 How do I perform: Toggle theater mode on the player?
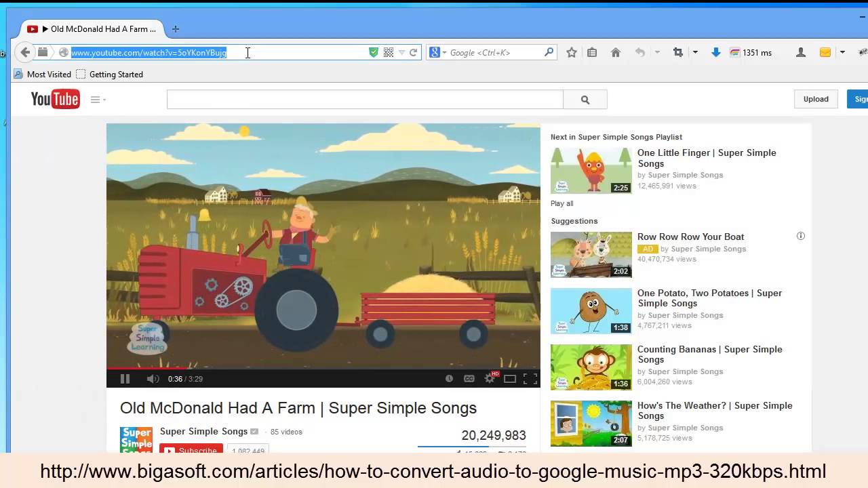click(x=510, y=379)
